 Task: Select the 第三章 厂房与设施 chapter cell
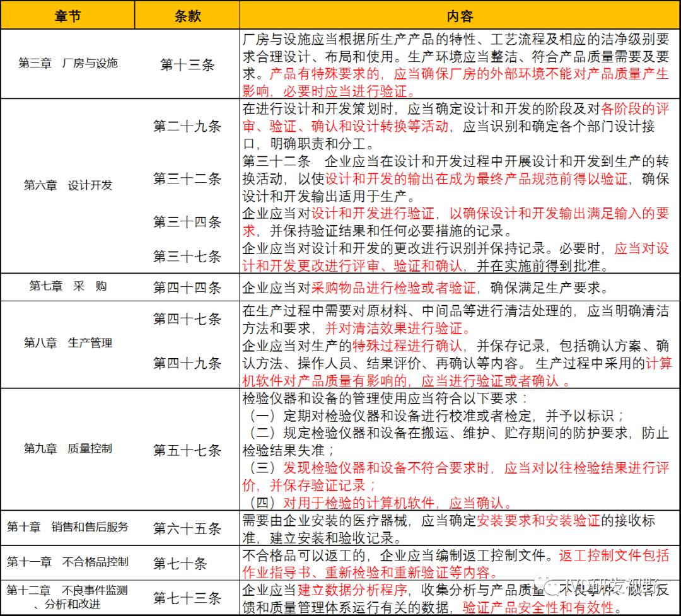67,64
